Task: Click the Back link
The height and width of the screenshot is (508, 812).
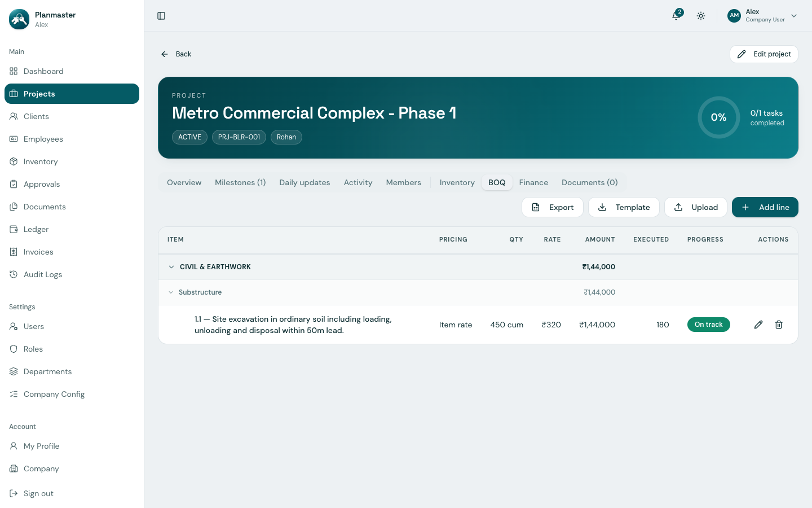Action: click(x=176, y=54)
